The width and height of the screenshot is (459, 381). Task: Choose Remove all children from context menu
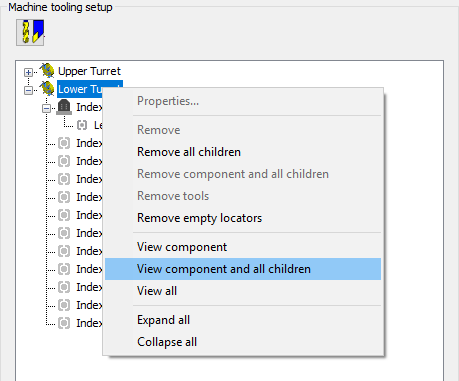pos(189,152)
